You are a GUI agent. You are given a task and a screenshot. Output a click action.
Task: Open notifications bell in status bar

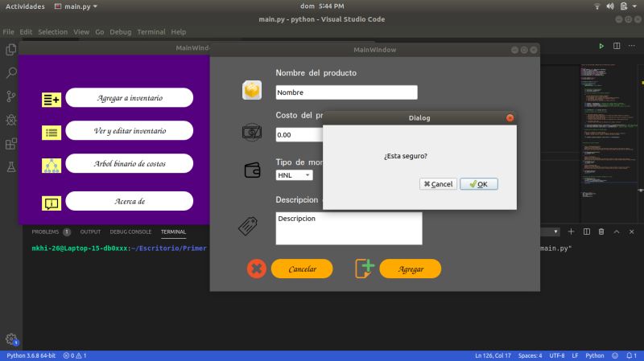coord(631,355)
